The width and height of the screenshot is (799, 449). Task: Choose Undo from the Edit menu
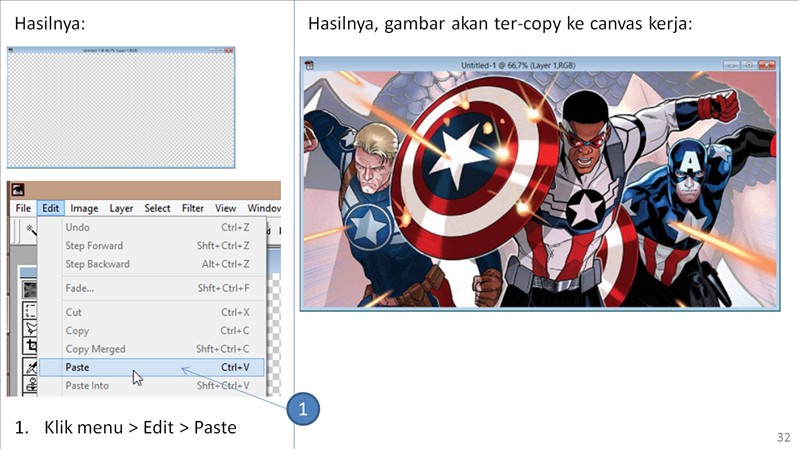coord(152,227)
